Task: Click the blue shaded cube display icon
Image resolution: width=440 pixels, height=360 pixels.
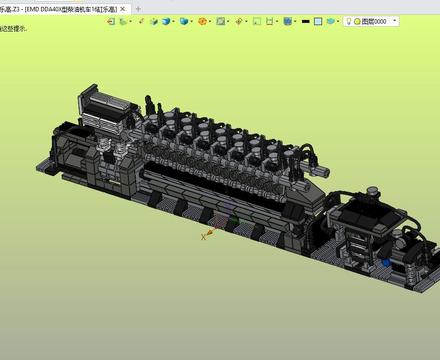Action: click(x=166, y=21)
